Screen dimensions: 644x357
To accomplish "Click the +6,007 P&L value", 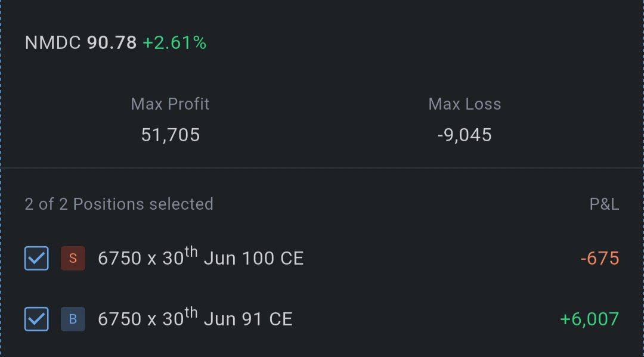I will [x=589, y=319].
